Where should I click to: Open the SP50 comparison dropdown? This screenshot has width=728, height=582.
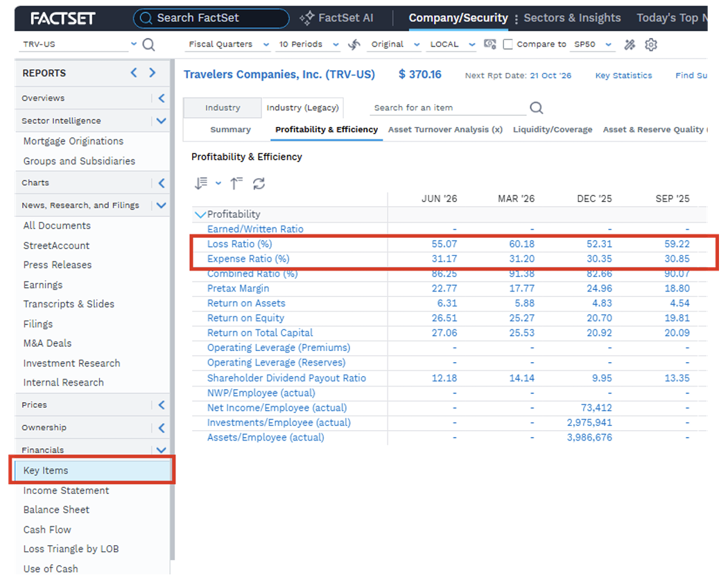[592, 44]
